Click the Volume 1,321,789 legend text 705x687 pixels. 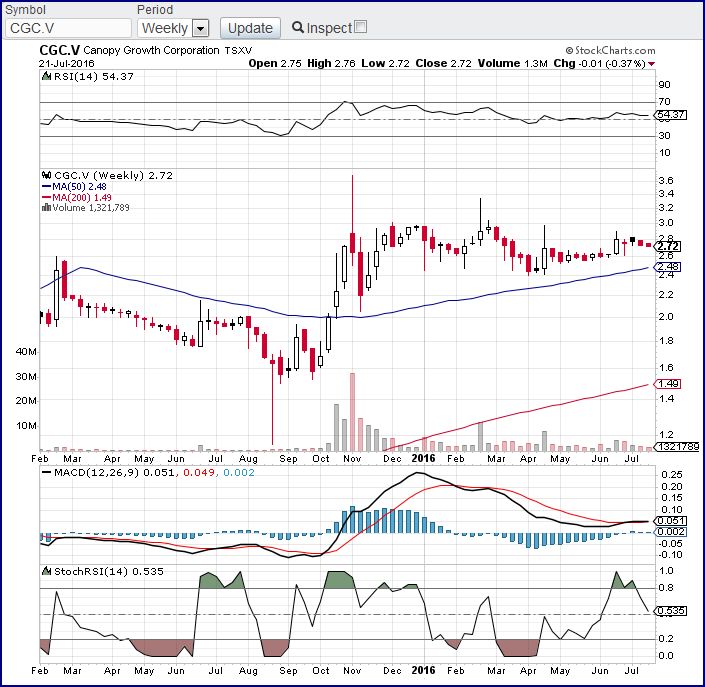coord(91,207)
